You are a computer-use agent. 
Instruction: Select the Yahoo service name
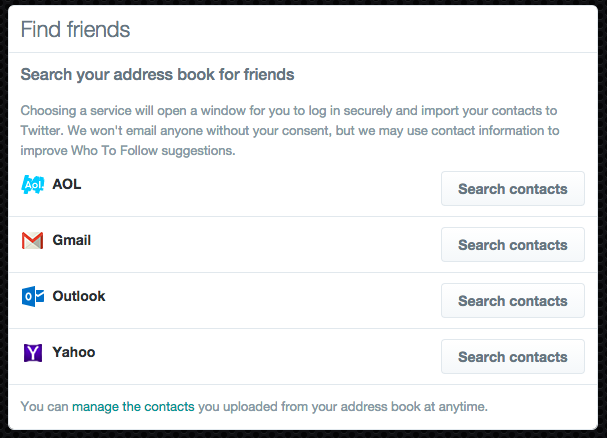click(74, 353)
